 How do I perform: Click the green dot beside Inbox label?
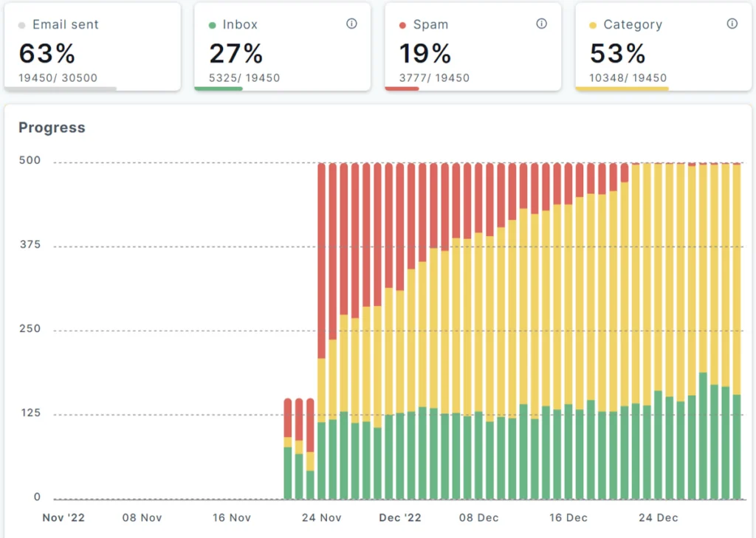click(x=213, y=25)
